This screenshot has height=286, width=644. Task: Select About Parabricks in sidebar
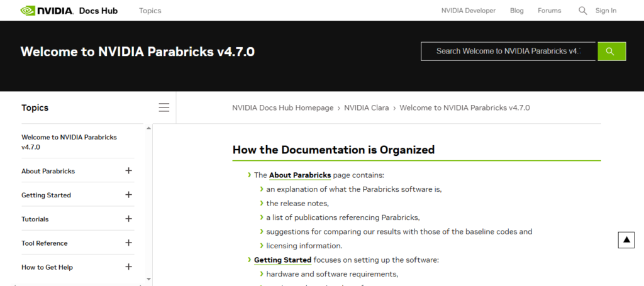[x=48, y=171]
